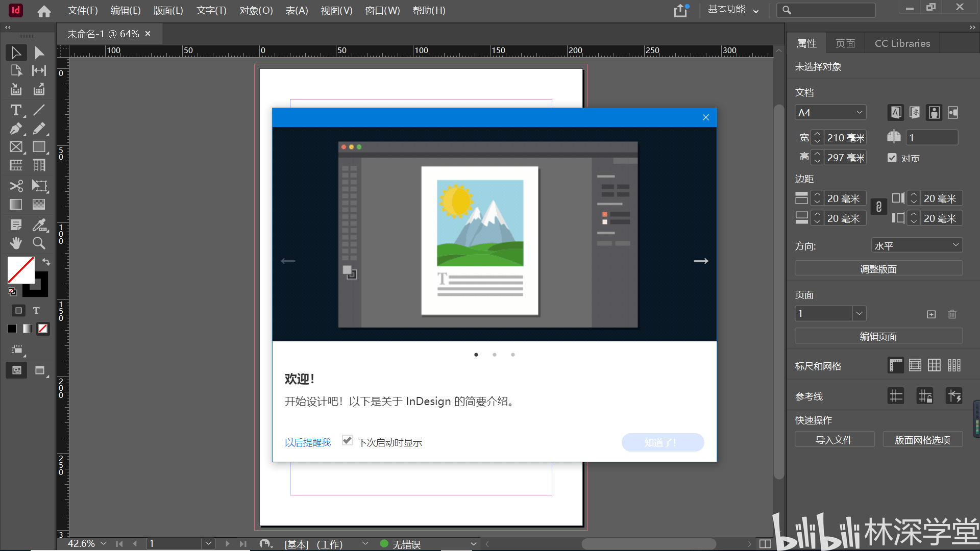Open the 无错误 preflight dropdown
Screen dimensions: 980x551
coord(473,543)
